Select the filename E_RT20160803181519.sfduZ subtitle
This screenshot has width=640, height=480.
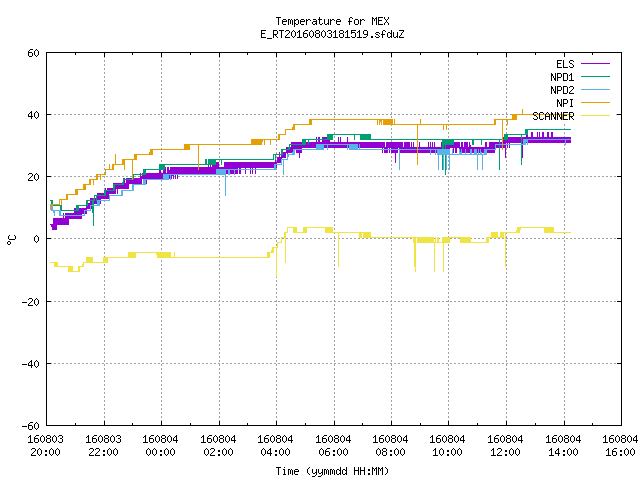[332, 34]
